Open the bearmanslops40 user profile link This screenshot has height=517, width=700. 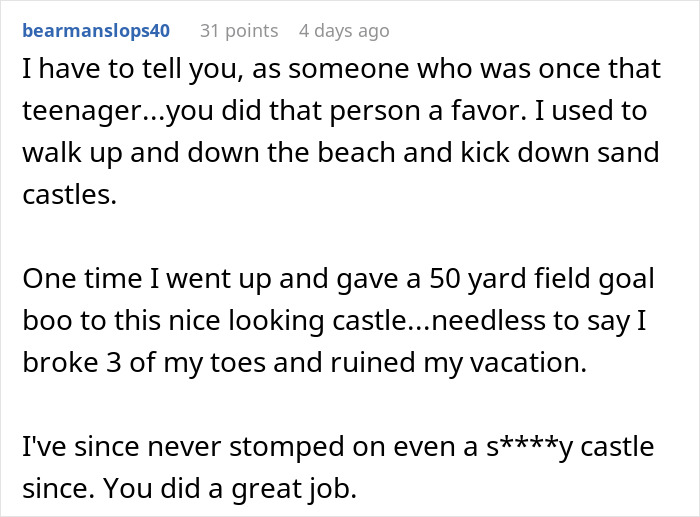click(95, 31)
